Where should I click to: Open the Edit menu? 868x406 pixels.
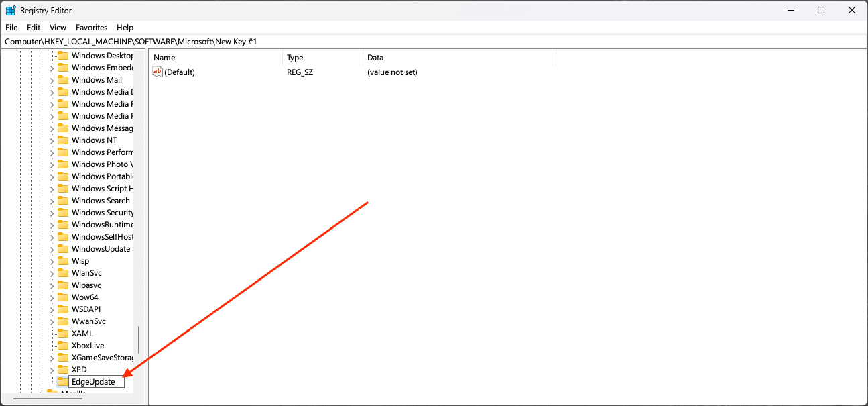[34, 28]
